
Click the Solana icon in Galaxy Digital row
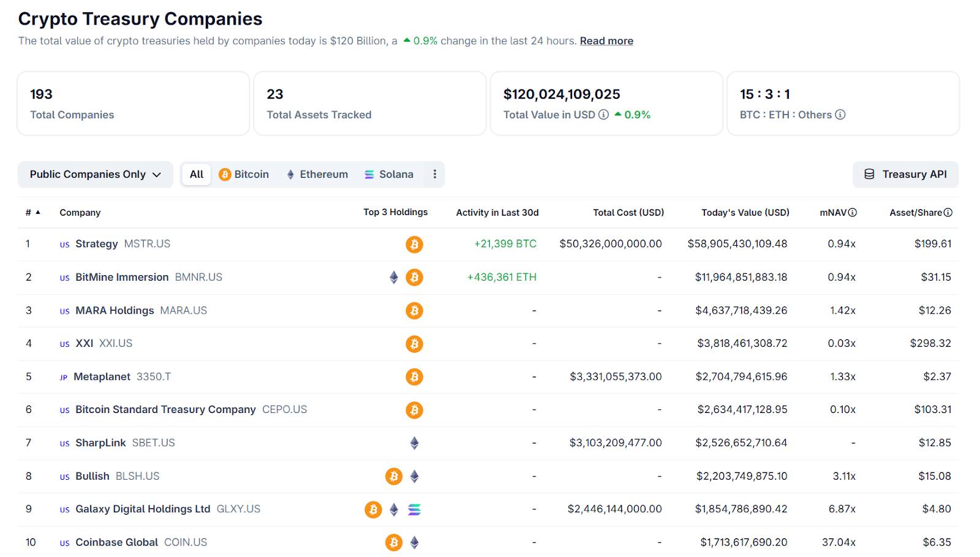click(414, 509)
